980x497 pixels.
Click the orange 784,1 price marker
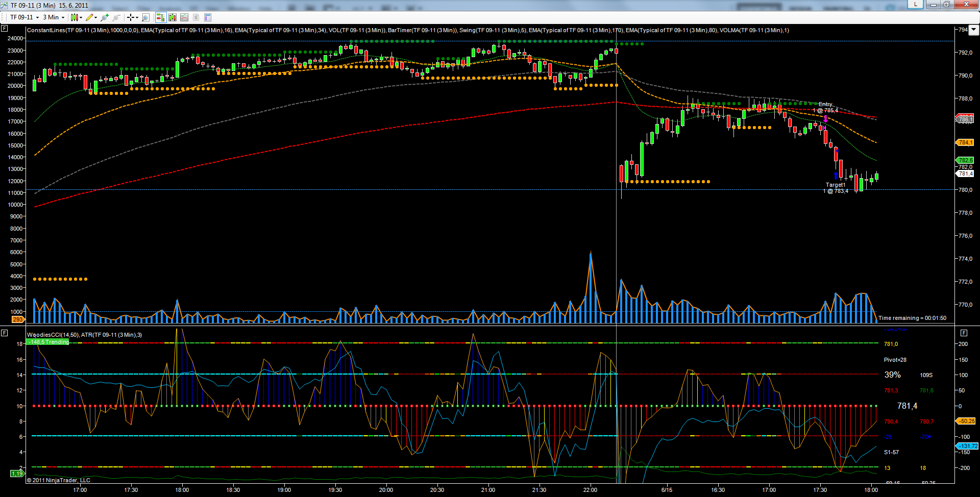pyautogui.click(x=965, y=143)
